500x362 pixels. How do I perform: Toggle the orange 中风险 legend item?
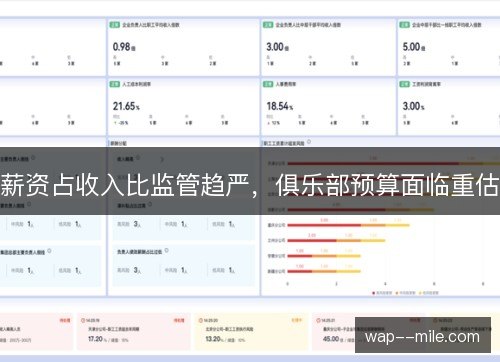tap(405, 293)
